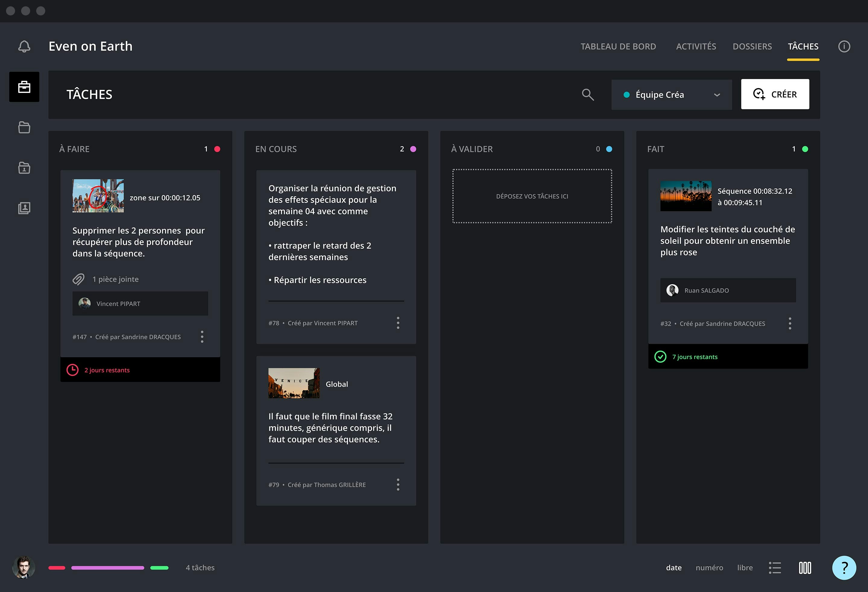Click the Venice thumbnail on Global task

pyautogui.click(x=294, y=383)
